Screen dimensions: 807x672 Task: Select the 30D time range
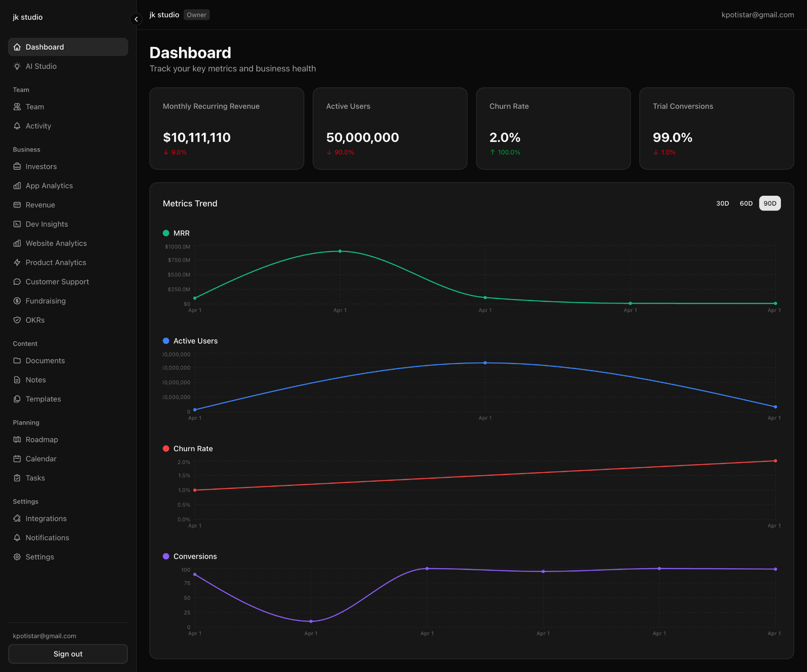coord(723,203)
